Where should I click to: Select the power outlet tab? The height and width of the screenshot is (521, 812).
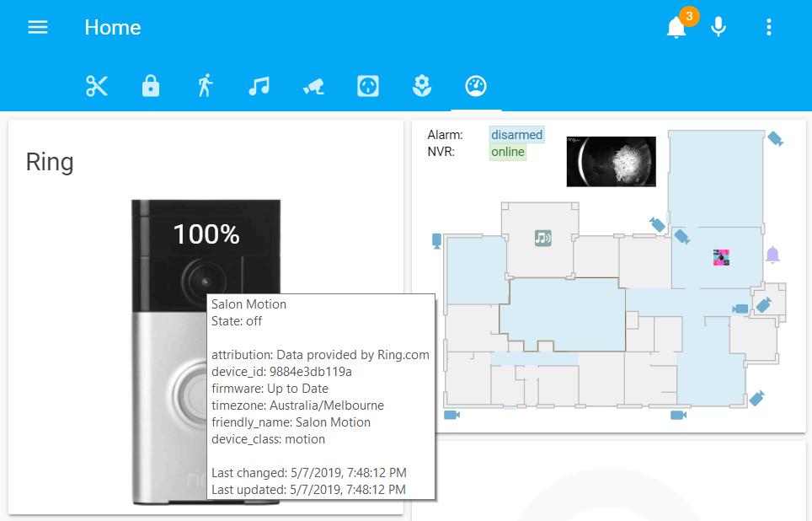click(366, 85)
